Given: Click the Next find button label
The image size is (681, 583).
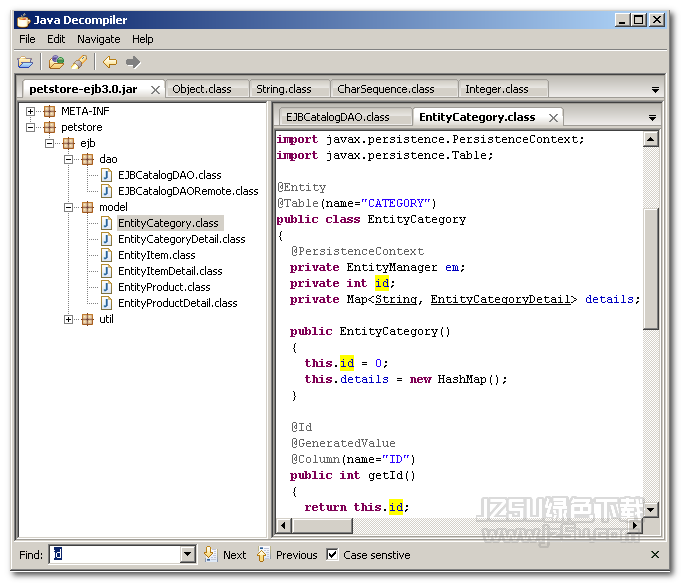Looking at the screenshot, I should pos(235,555).
